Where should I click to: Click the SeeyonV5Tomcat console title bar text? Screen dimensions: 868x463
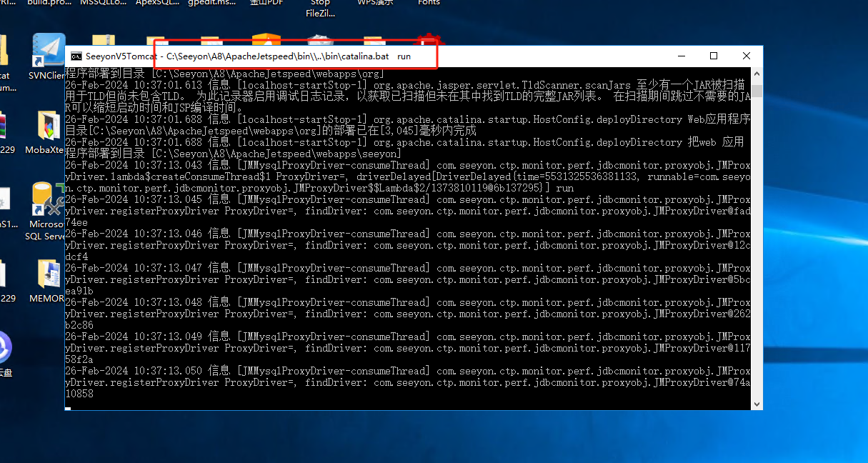[248, 56]
